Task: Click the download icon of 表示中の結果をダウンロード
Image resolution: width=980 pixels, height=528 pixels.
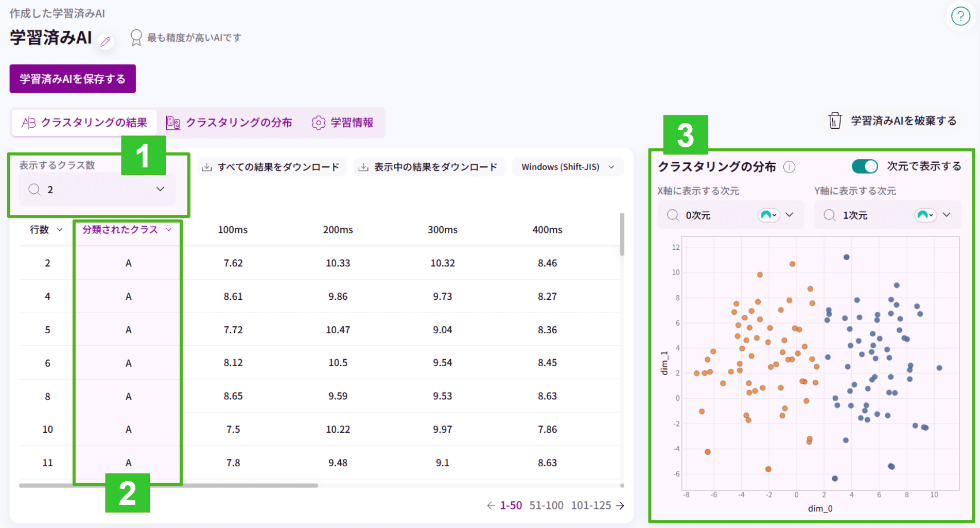Action: click(x=363, y=167)
